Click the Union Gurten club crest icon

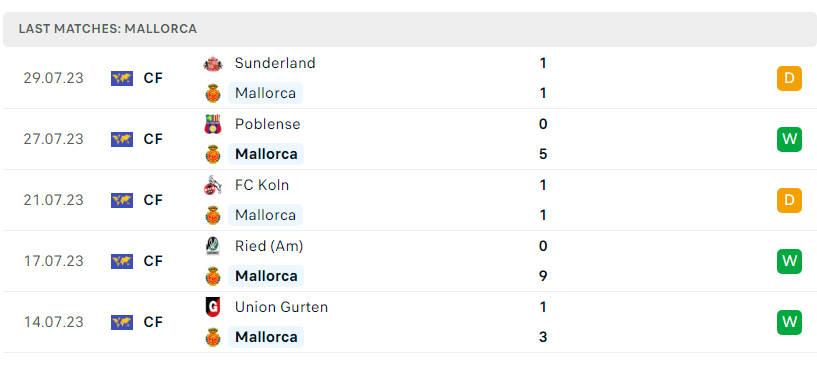(213, 307)
